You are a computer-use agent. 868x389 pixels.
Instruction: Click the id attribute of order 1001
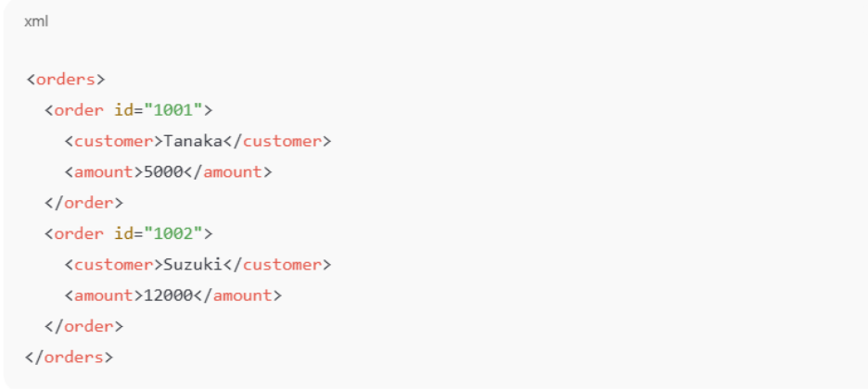pos(122,110)
